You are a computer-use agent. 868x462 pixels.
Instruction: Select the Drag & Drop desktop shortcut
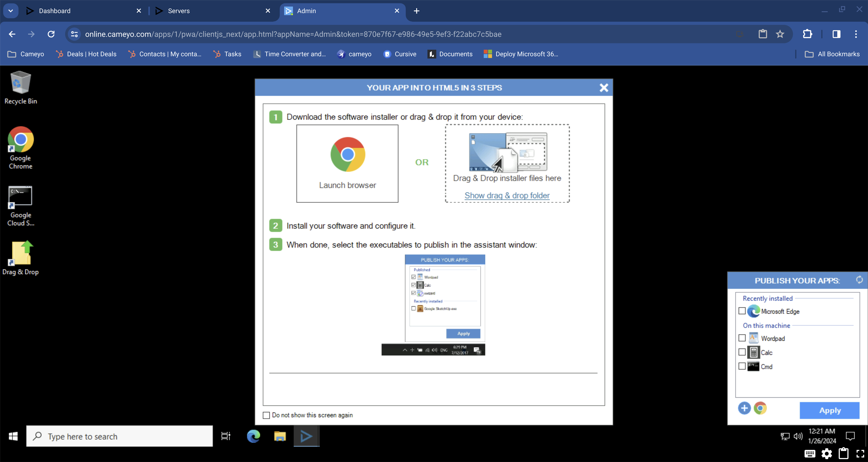pos(21,258)
